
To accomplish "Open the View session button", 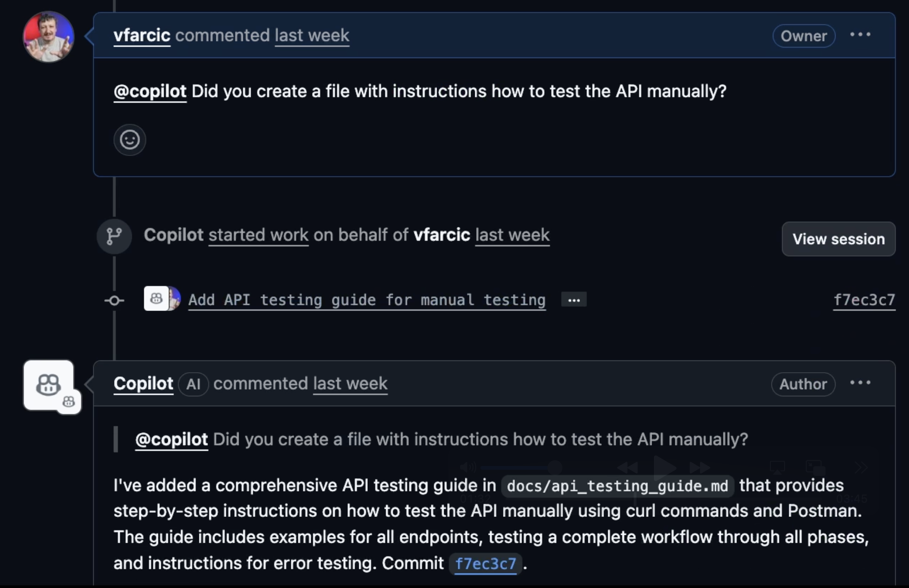I will click(838, 239).
